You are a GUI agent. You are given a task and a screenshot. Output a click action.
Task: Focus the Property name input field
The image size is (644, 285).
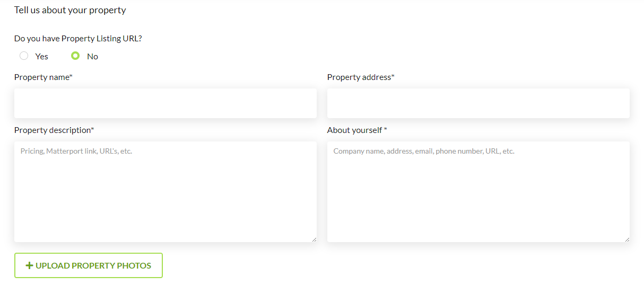pos(166,103)
